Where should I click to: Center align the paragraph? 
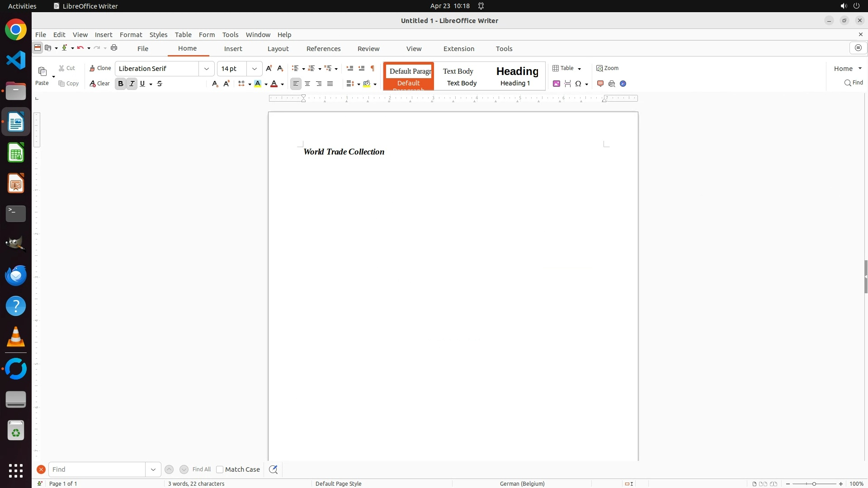pyautogui.click(x=307, y=84)
